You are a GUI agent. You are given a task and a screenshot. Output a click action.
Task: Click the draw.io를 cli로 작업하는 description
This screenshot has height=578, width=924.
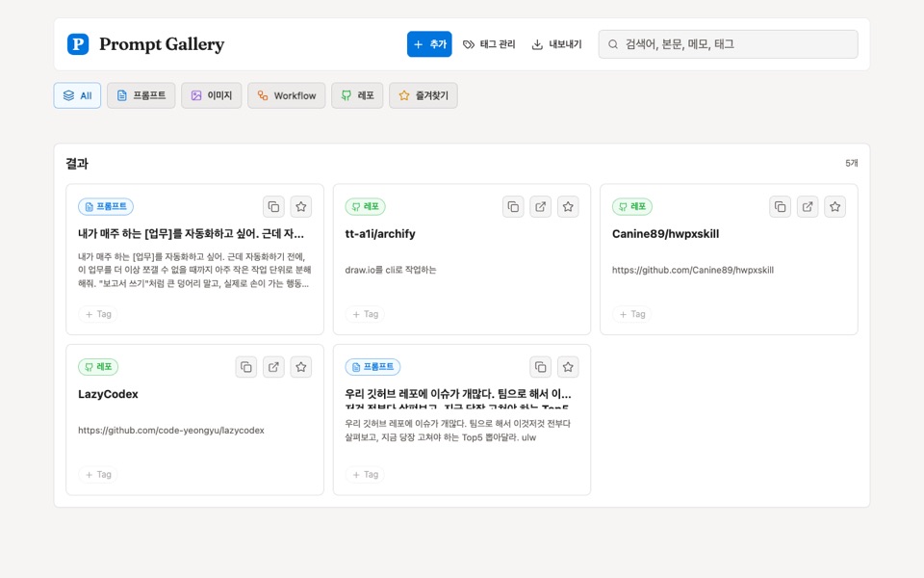point(391,270)
